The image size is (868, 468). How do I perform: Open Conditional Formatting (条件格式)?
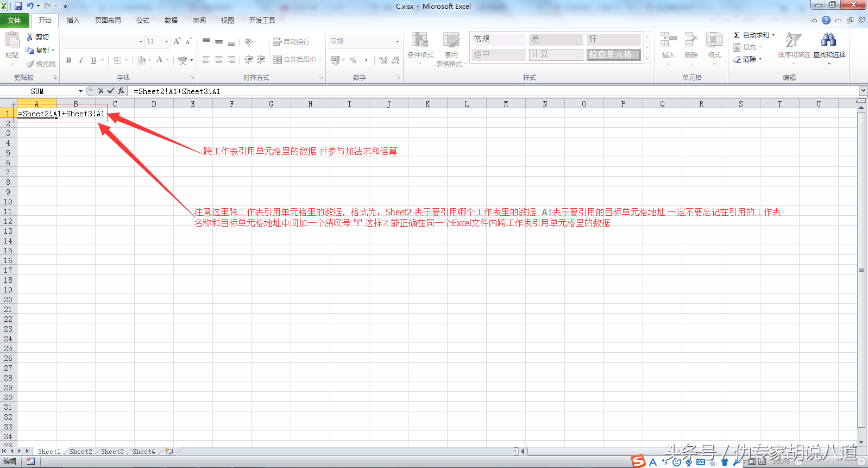tap(420, 49)
